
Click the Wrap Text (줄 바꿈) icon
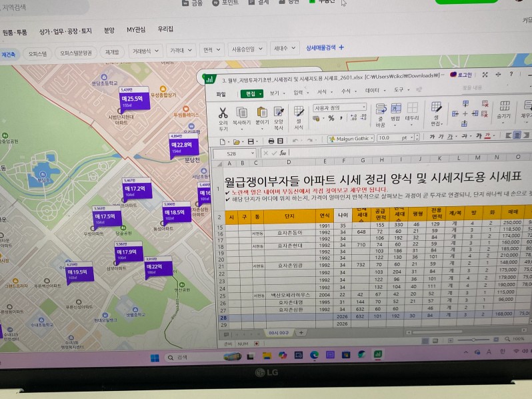click(x=381, y=111)
